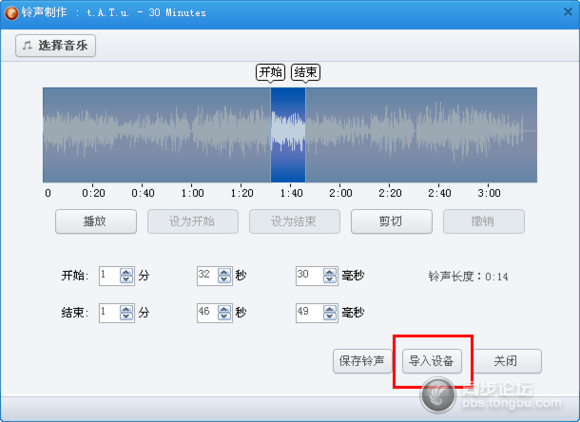Screen dimensions: 580x422
Task: Decrease the end milliseconds value
Action: click(x=330, y=316)
